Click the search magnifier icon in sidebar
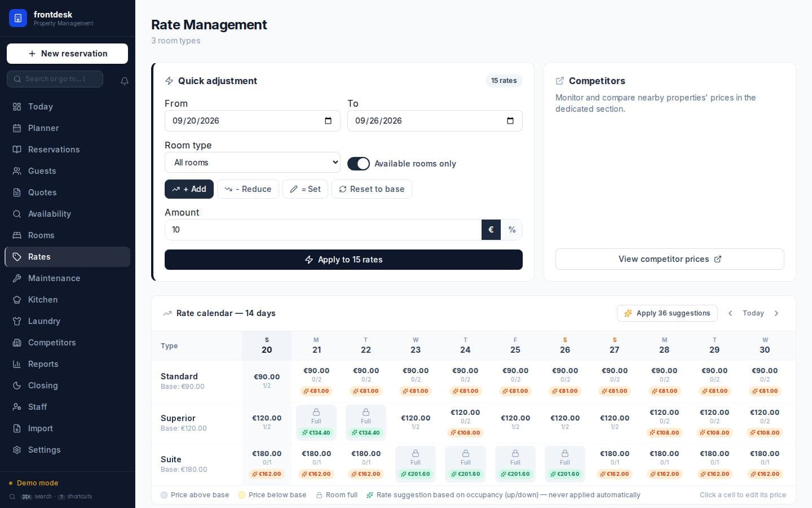 pyautogui.click(x=17, y=79)
